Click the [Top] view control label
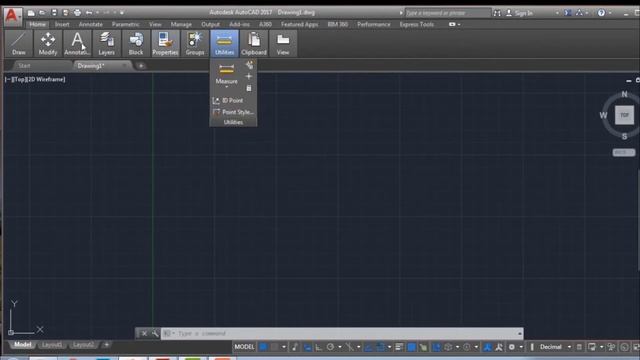 click(x=19, y=80)
